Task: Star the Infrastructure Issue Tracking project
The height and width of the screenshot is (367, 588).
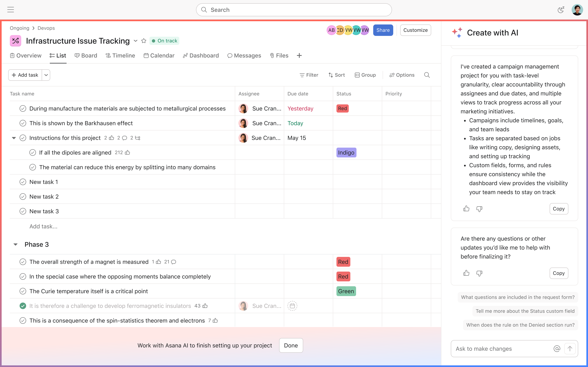Action: [x=144, y=41]
